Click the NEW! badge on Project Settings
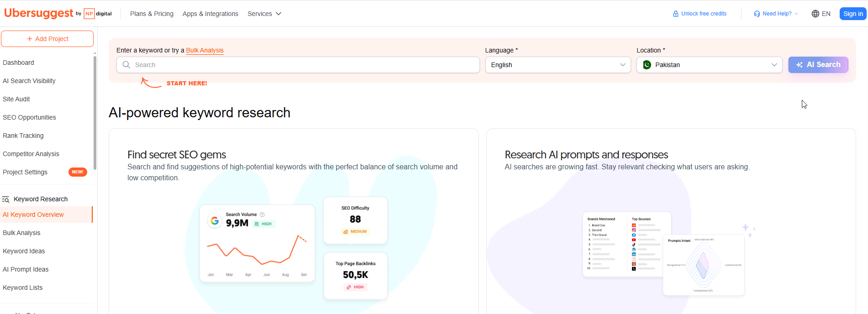 (x=78, y=172)
